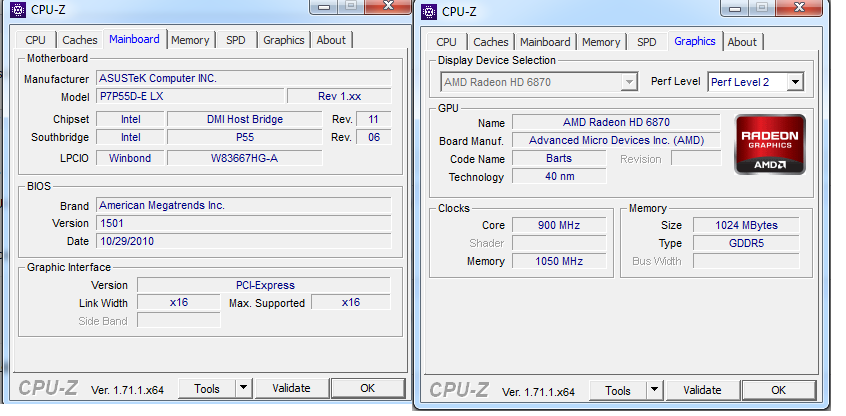
Task: Click Code Name Barts value
Action: (x=559, y=159)
